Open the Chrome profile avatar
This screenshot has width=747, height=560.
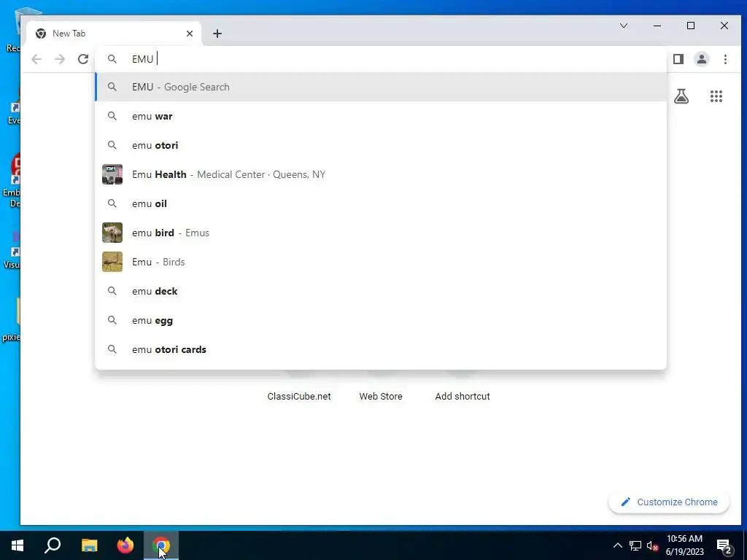pyautogui.click(x=702, y=59)
